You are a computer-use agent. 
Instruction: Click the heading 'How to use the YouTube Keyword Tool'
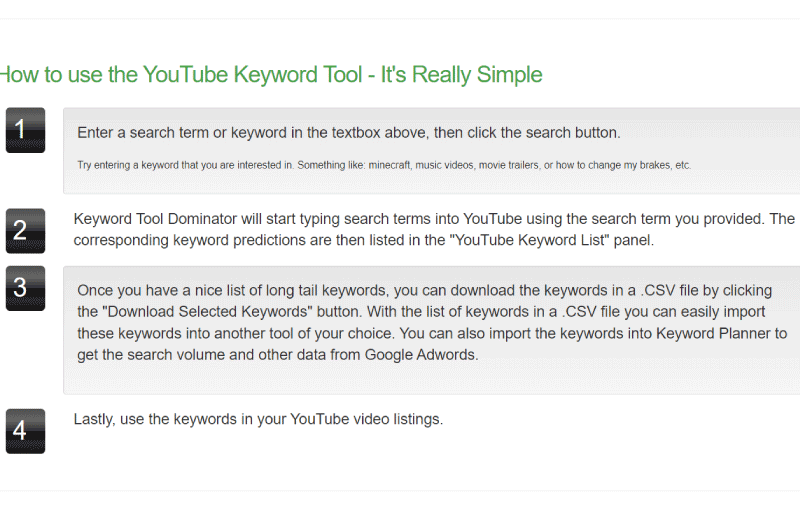click(271, 74)
